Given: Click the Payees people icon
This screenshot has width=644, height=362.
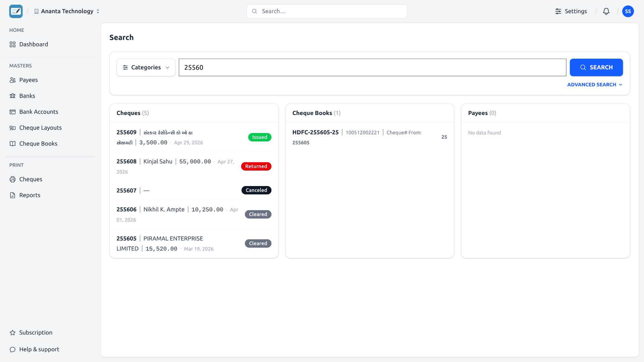Looking at the screenshot, I should [x=13, y=80].
